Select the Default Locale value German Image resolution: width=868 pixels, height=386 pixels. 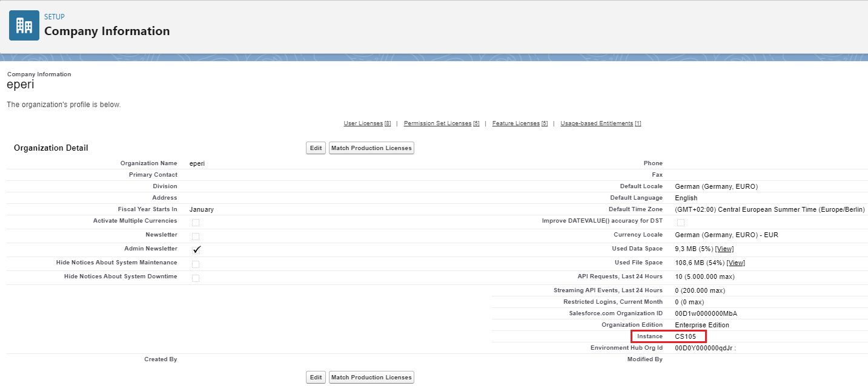[x=717, y=186]
